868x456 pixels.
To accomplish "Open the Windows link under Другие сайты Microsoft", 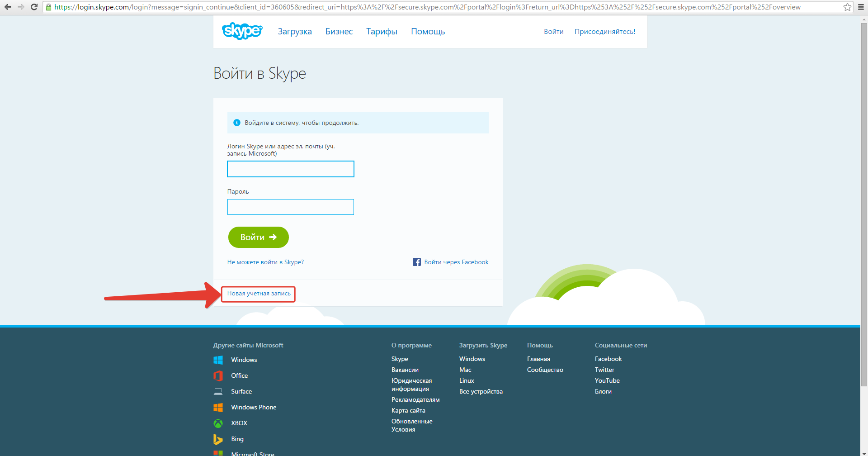I will 244,360.
